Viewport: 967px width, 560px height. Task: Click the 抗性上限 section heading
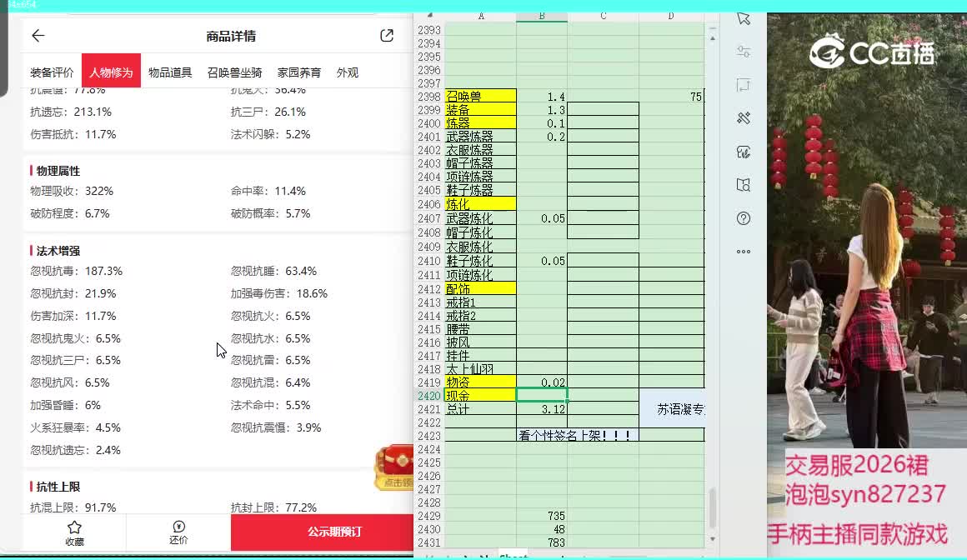click(x=58, y=487)
